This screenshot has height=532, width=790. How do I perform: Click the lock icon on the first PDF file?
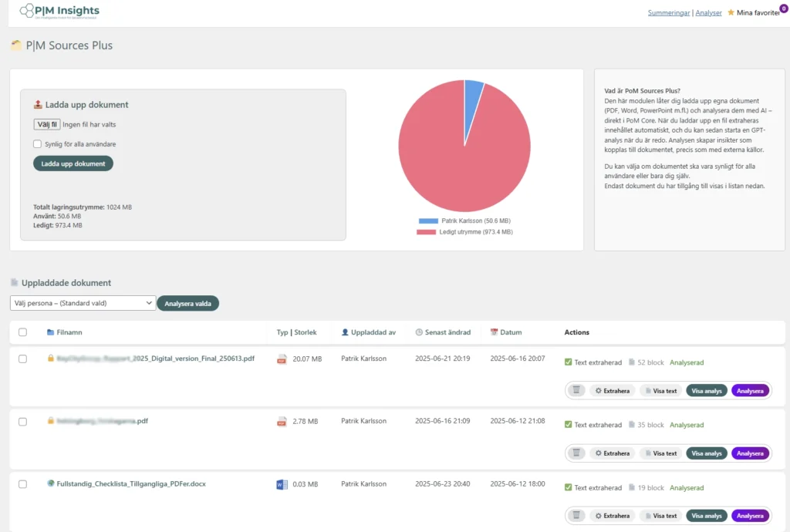pyautogui.click(x=51, y=359)
